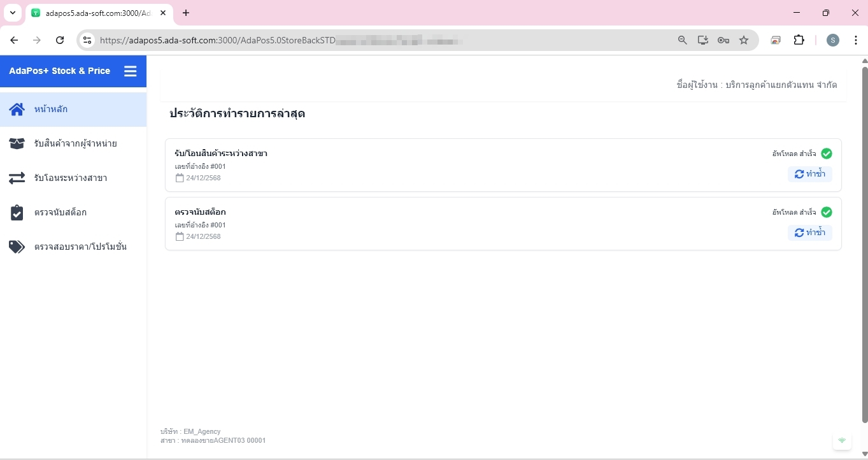
Task: Click the green wifi status icon
Action: (842, 440)
